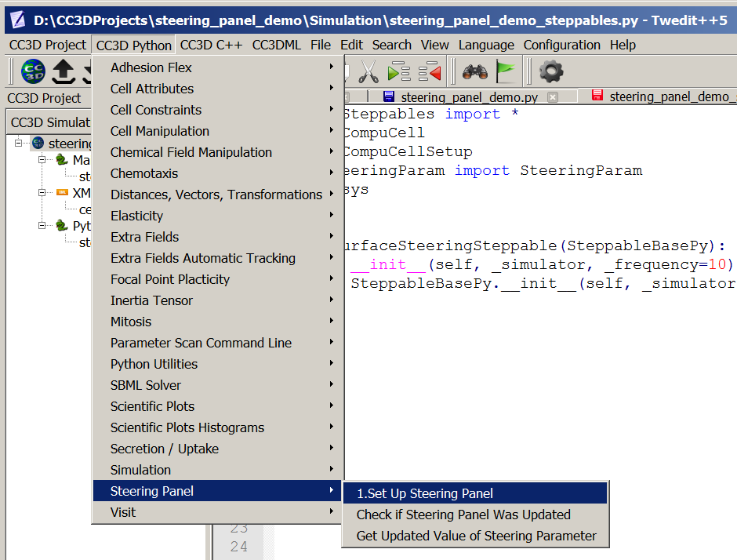Collapse the XM... tree node
The image size is (737, 560).
42,192
